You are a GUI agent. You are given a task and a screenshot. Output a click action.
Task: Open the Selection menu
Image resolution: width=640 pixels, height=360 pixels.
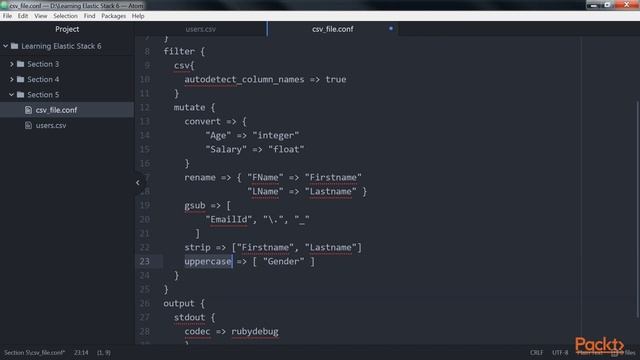point(65,16)
